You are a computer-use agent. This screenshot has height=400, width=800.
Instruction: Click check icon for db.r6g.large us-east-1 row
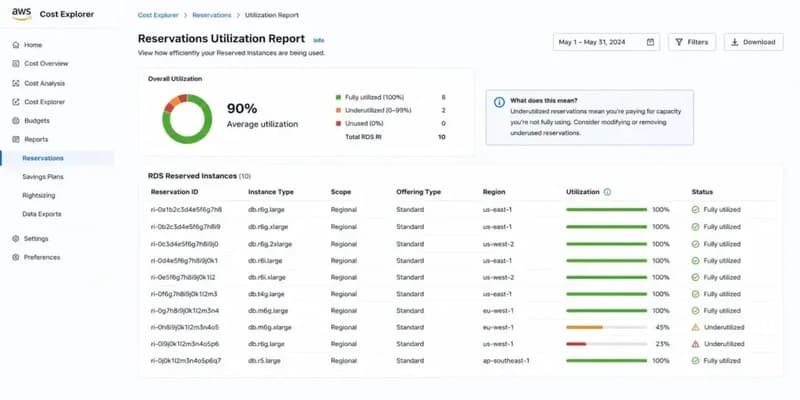coord(695,210)
